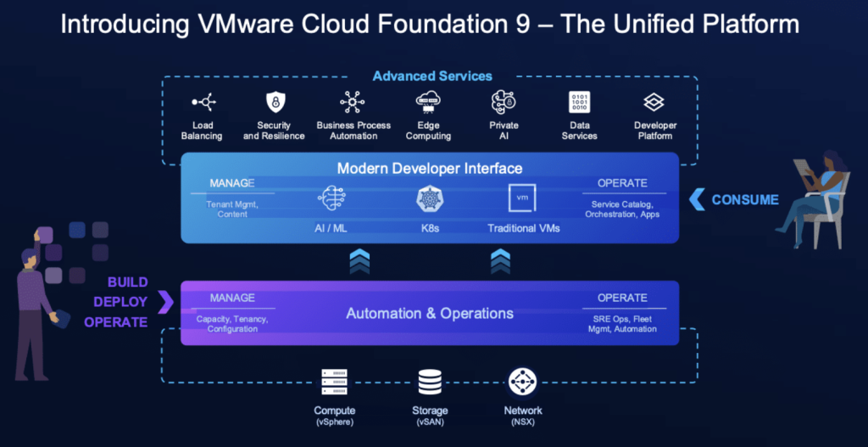Click MANAGE in the Modern Developer Interface box
The height and width of the screenshot is (447, 868).
(232, 183)
